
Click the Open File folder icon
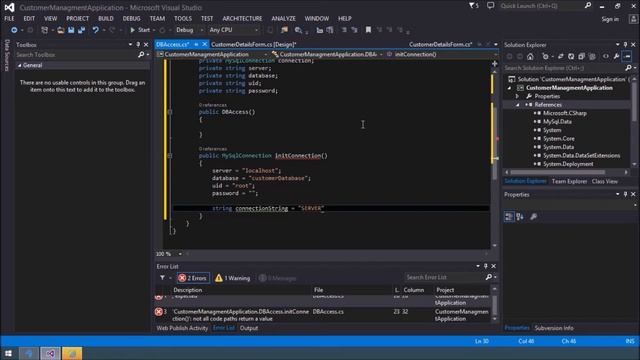[60, 30]
